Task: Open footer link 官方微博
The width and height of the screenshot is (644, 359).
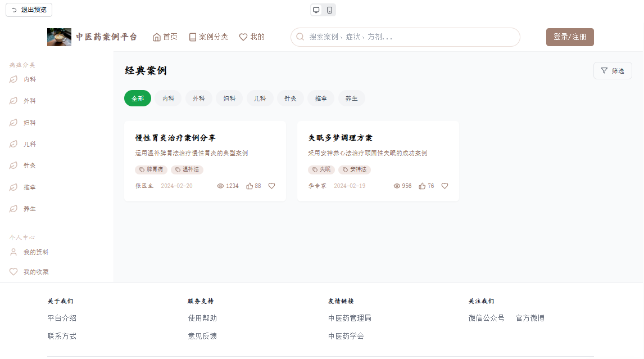Action: coord(530,318)
